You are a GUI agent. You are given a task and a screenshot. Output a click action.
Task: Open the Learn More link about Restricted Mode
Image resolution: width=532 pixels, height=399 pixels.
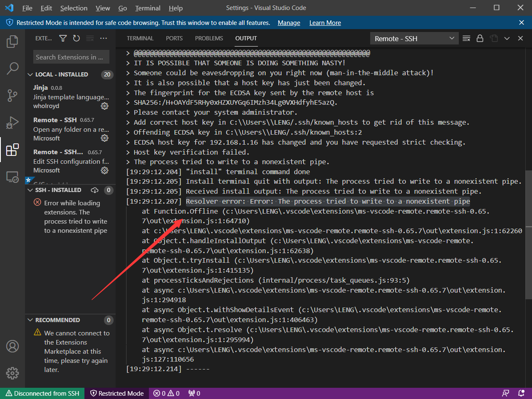325,23
